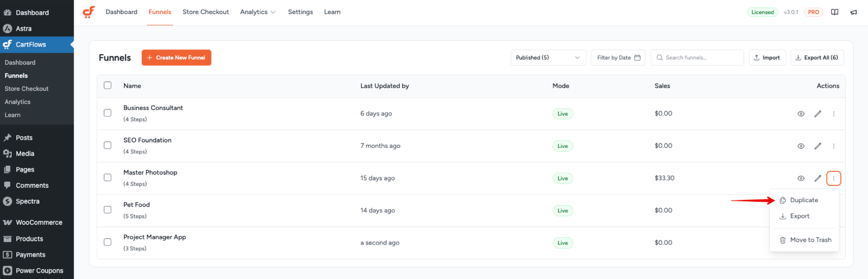Preview the Master Photoshop funnel
Screen dimensions: 868x279
pyautogui.click(x=801, y=179)
